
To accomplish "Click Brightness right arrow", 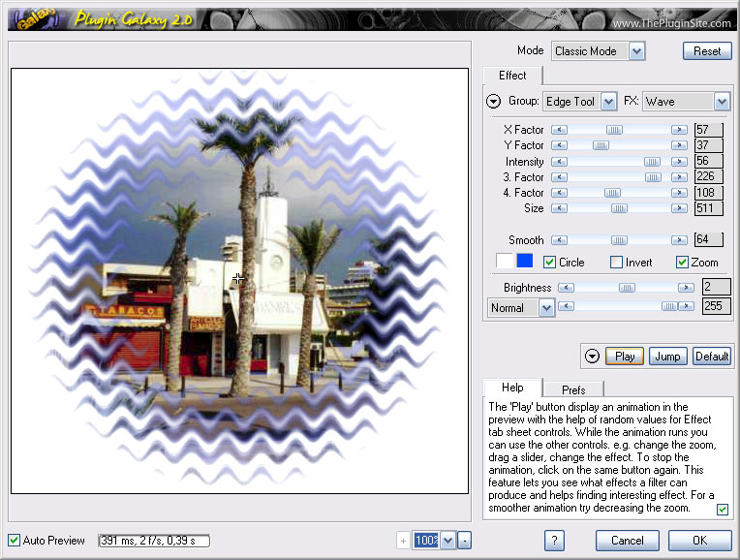I will [x=686, y=288].
